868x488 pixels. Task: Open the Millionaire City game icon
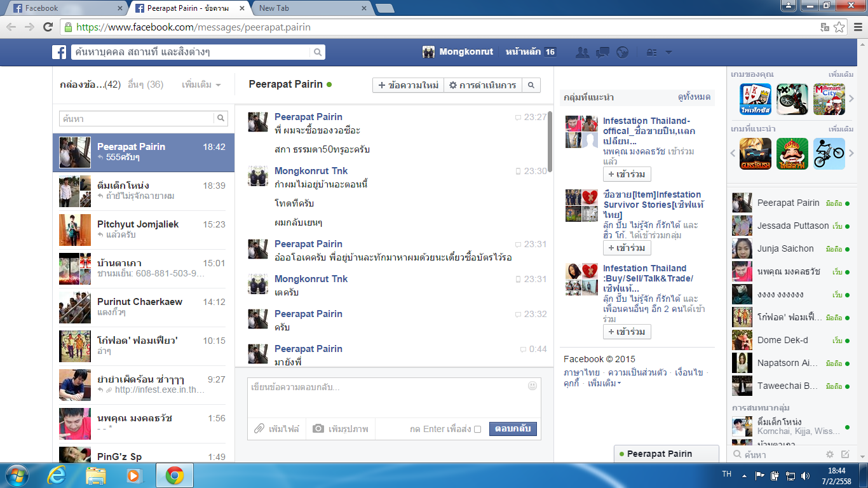click(x=829, y=99)
